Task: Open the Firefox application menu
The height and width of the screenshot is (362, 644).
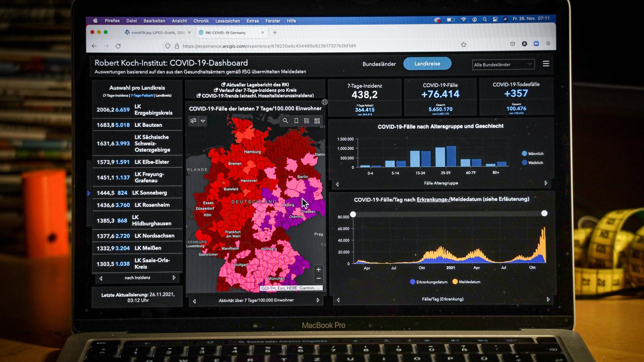Action: (548, 43)
